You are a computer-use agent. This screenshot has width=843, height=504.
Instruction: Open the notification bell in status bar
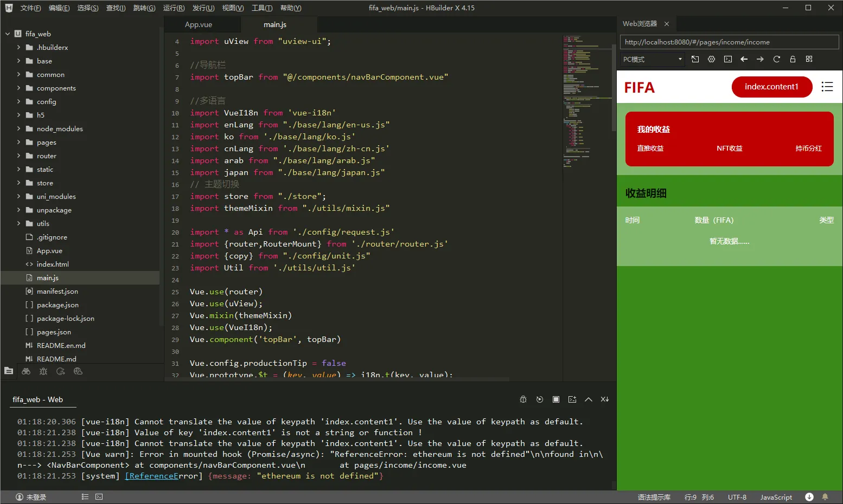tap(825, 497)
